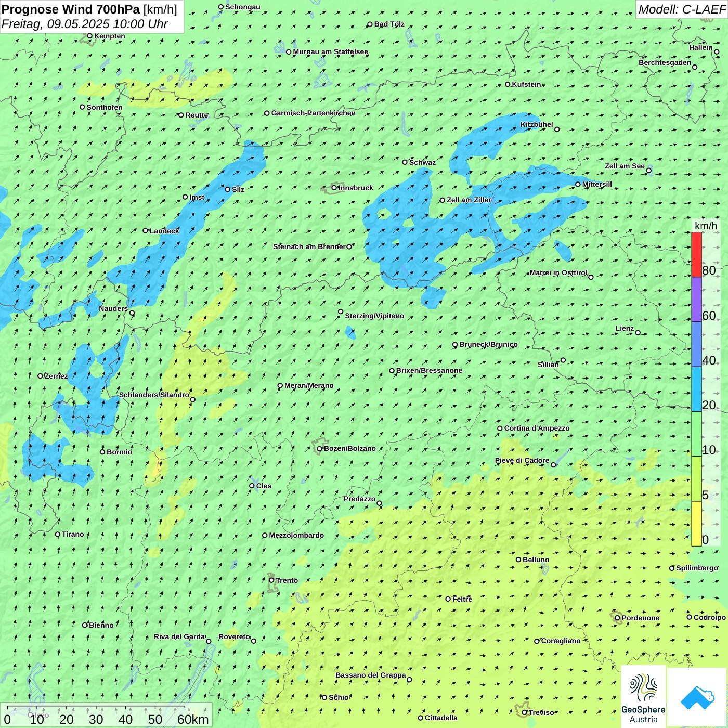The height and width of the screenshot is (728, 728).
Task: Click the 'Bienno' label
Action: click(x=101, y=625)
